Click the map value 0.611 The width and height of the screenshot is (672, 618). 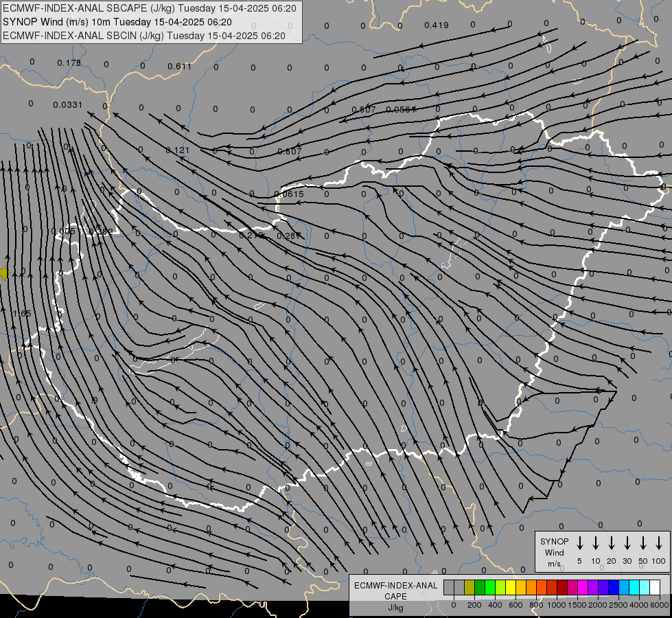[x=179, y=66]
